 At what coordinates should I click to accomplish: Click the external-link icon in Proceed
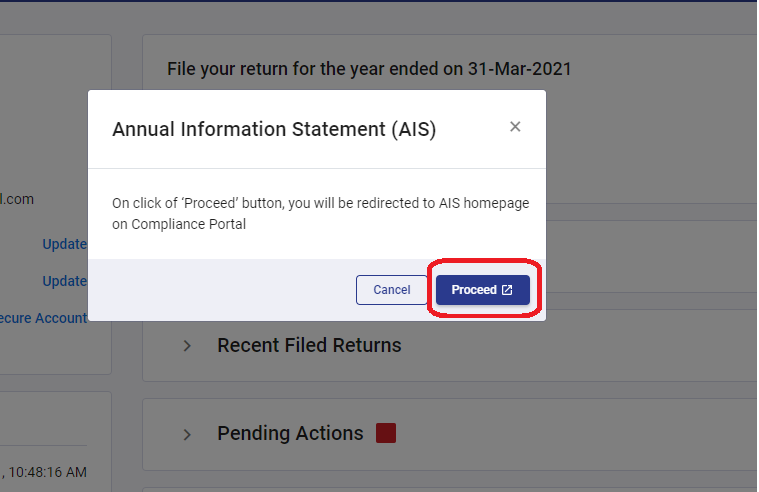pyautogui.click(x=507, y=290)
